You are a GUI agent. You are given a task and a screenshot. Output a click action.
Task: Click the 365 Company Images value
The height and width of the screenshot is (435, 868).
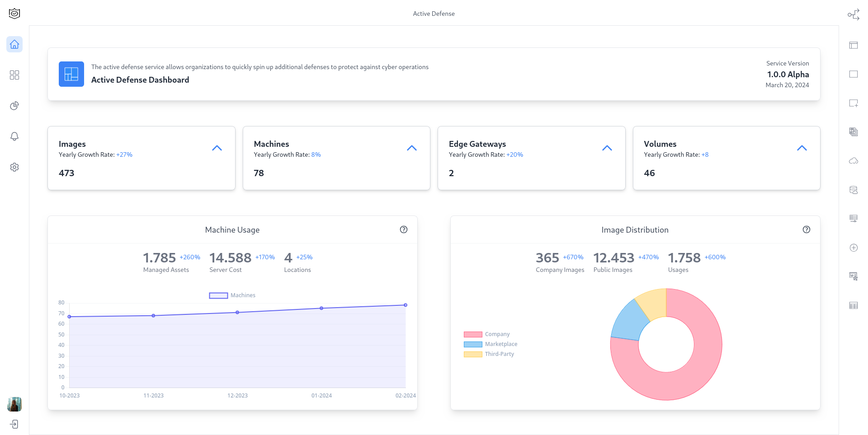point(547,258)
